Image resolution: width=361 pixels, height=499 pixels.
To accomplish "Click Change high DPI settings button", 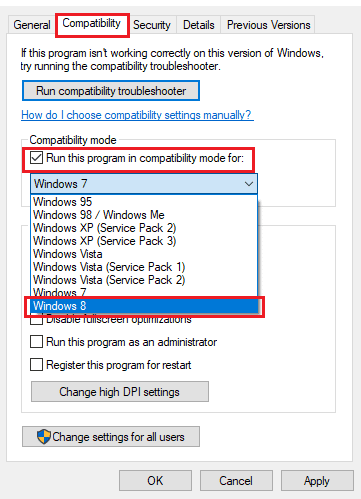I will [120, 392].
